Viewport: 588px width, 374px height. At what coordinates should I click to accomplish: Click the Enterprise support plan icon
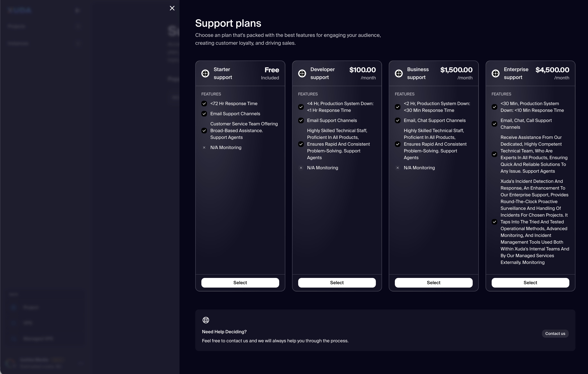pos(496,73)
